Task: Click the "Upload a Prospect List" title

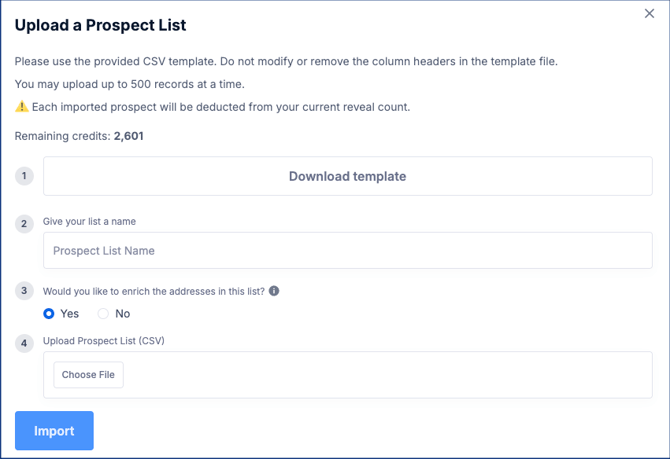Action: tap(100, 25)
